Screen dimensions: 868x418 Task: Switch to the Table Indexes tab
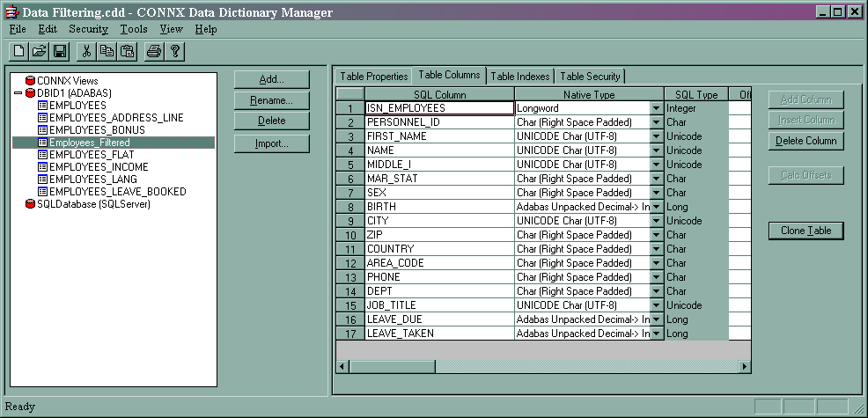click(x=519, y=77)
